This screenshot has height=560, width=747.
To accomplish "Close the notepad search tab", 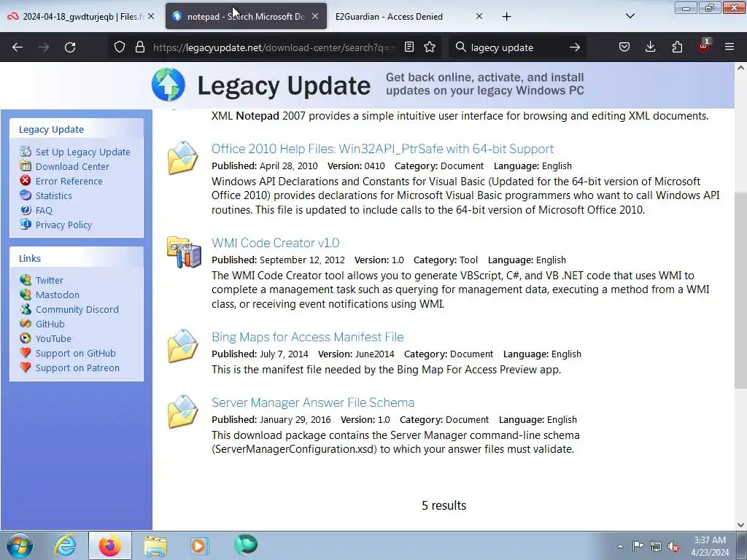I will pyautogui.click(x=315, y=17).
